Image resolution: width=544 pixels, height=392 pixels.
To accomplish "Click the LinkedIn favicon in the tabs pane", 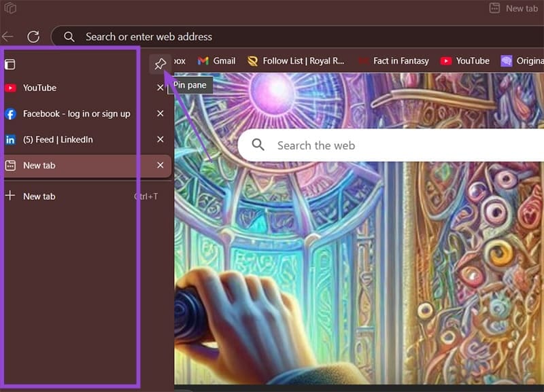I will (x=9, y=140).
